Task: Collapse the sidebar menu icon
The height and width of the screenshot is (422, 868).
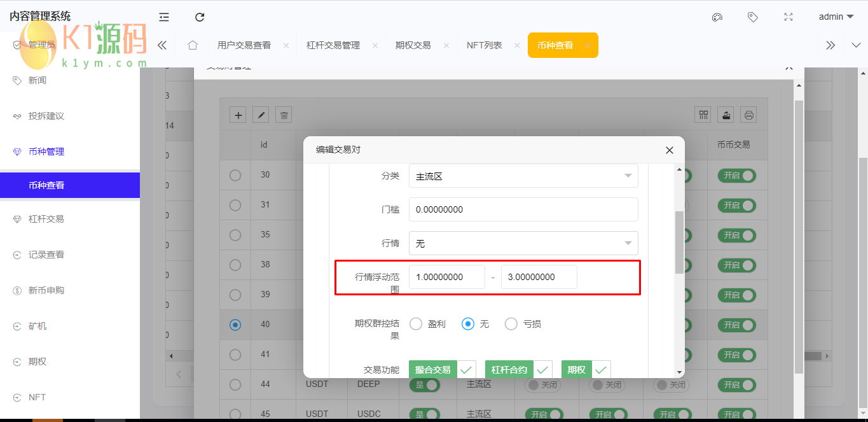Action: (164, 17)
